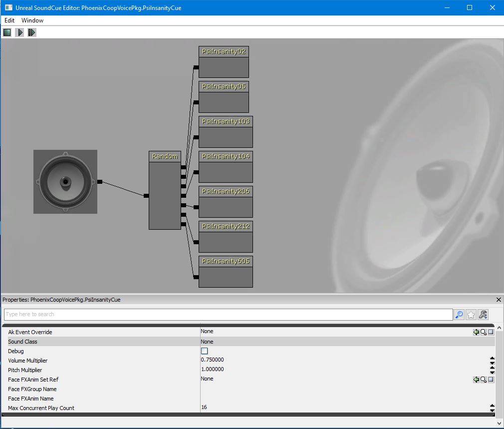Click the properties scrollbar up arrow
Screen dimensions: 504x429
point(499,328)
